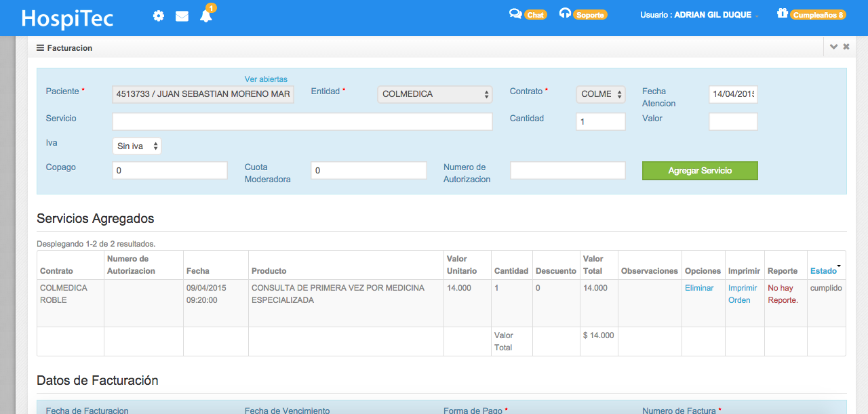
Task: Expand the Iva 'Sin iva' dropdown
Action: 137,146
